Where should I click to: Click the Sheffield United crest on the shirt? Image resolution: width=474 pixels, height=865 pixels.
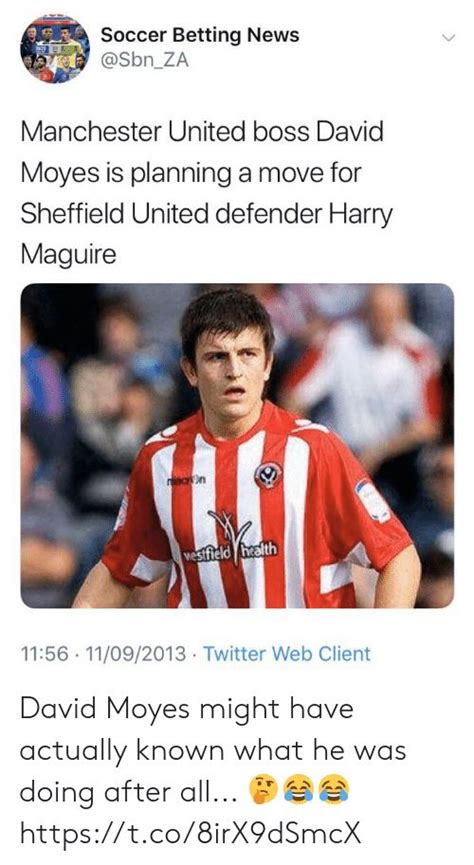point(268,474)
